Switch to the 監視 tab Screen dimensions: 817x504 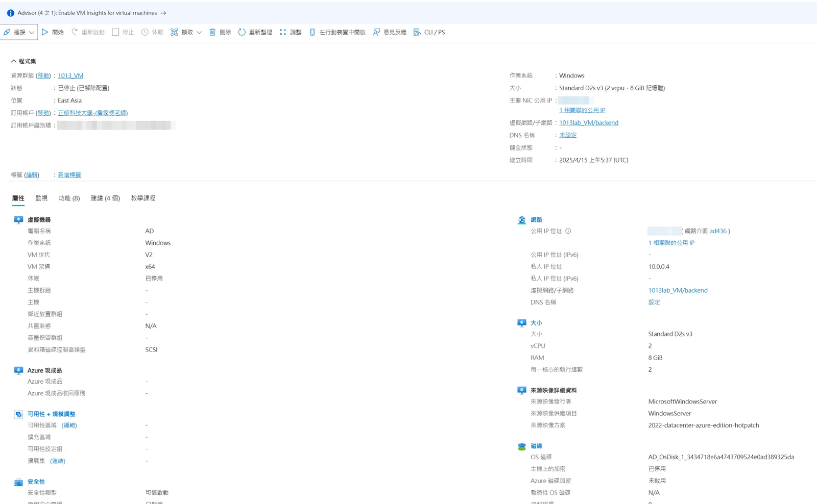(x=41, y=198)
